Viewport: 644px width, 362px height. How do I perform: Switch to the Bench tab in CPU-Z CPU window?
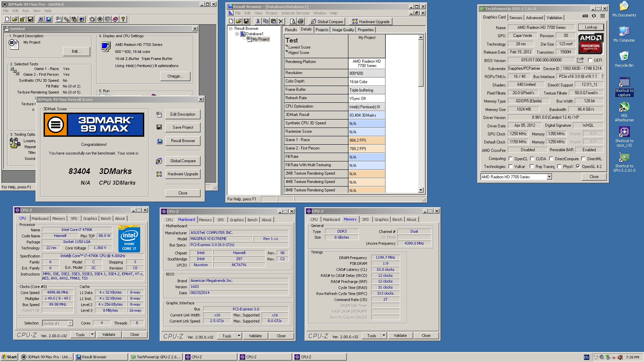[x=106, y=219]
